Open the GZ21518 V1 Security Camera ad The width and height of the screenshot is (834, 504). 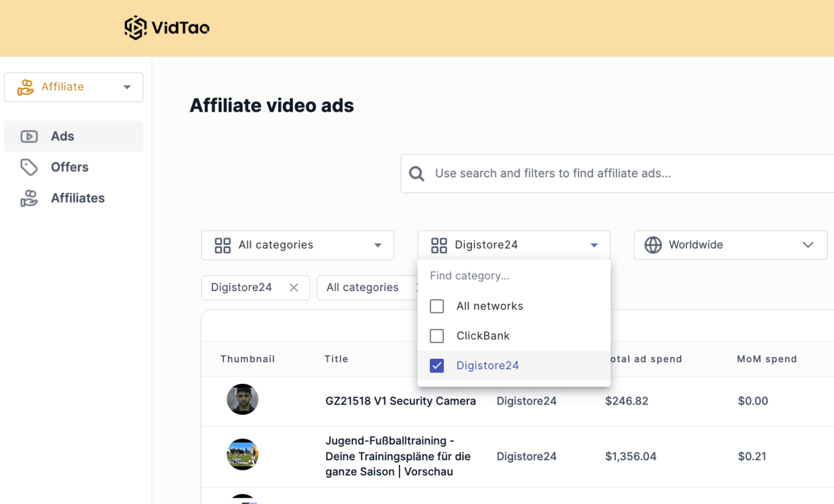click(x=400, y=401)
